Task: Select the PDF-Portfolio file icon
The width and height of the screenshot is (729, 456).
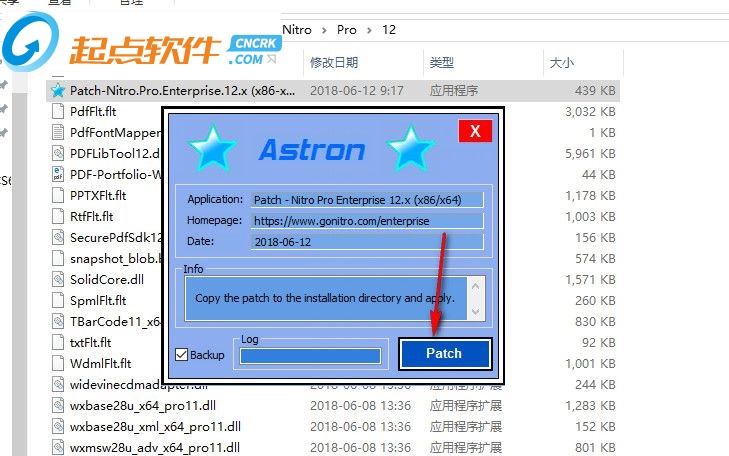Action: tap(58, 174)
